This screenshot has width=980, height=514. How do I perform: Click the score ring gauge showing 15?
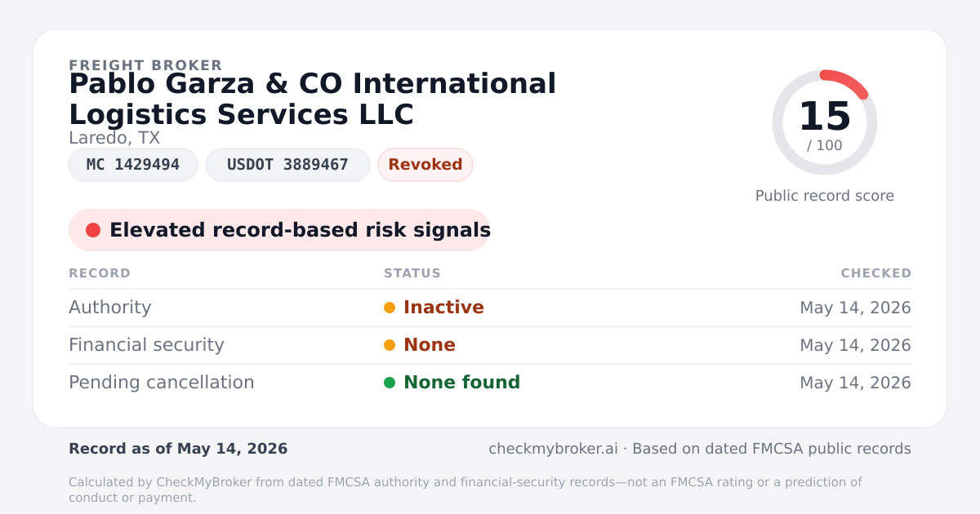825,122
